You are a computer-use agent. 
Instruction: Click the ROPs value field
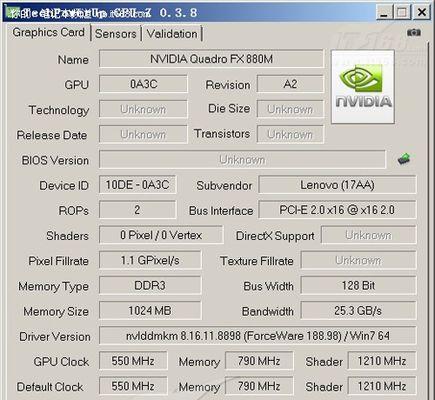(x=138, y=210)
